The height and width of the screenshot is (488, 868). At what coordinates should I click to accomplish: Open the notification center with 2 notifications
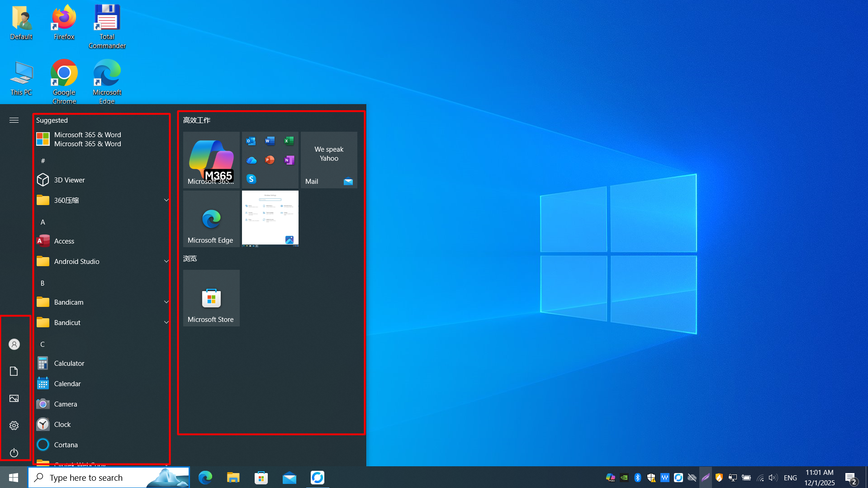(x=851, y=478)
